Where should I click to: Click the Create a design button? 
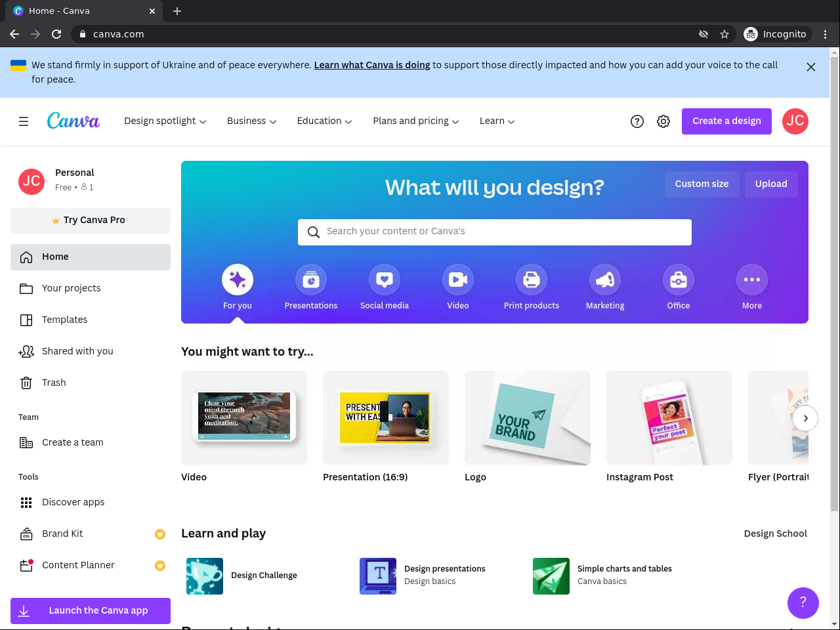pos(726,121)
